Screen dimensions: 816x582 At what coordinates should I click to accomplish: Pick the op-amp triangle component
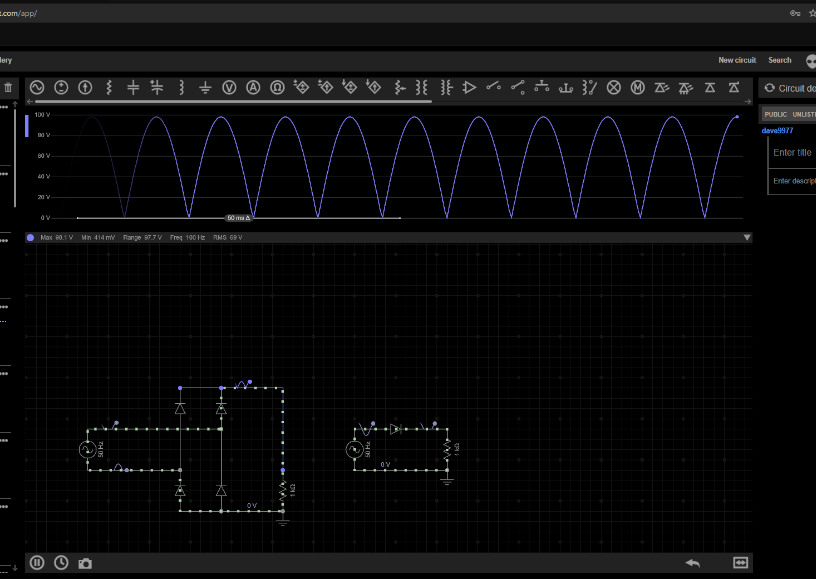(x=469, y=88)
